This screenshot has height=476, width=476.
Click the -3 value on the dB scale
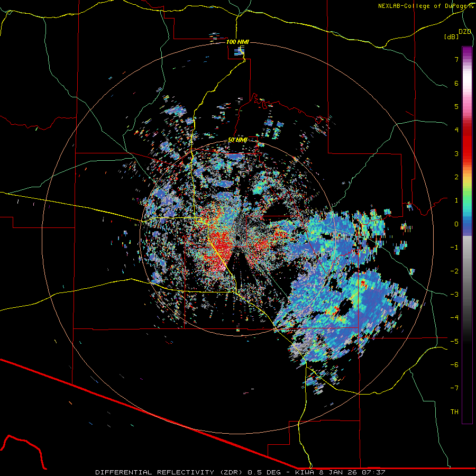(x=454, y=295)
